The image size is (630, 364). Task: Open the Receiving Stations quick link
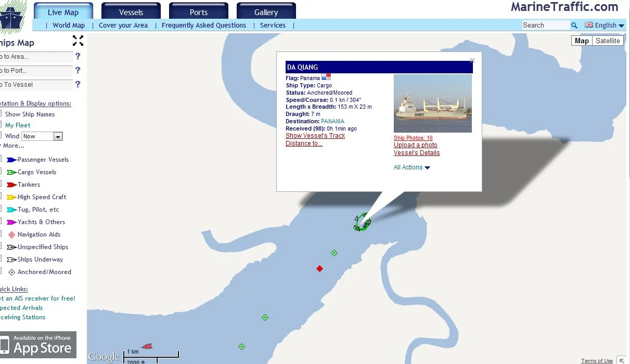tap(22, 317)
